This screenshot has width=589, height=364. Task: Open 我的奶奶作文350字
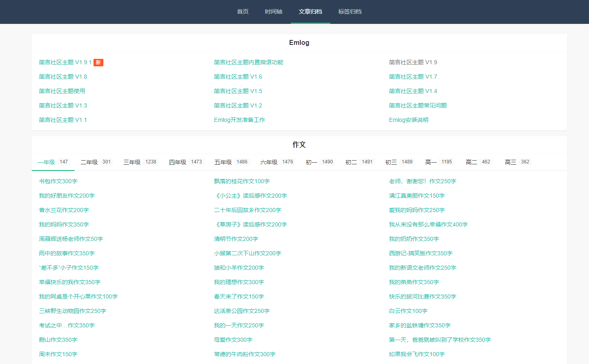(414, 239)
